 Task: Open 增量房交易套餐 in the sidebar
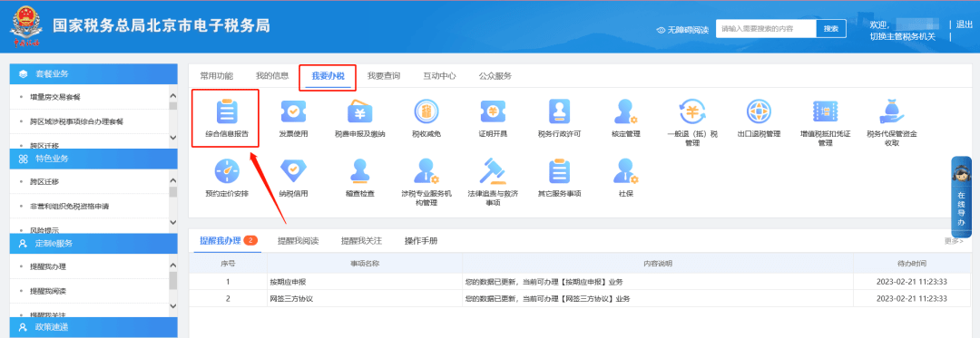click(55, 97)
